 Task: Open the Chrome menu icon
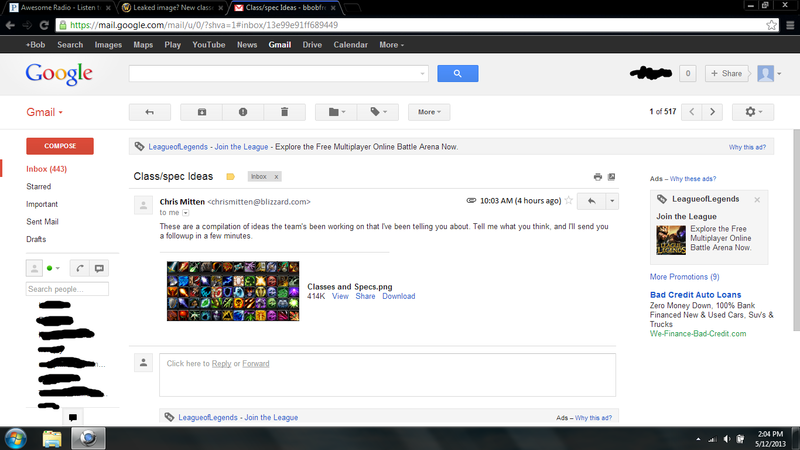click(790, 25)
